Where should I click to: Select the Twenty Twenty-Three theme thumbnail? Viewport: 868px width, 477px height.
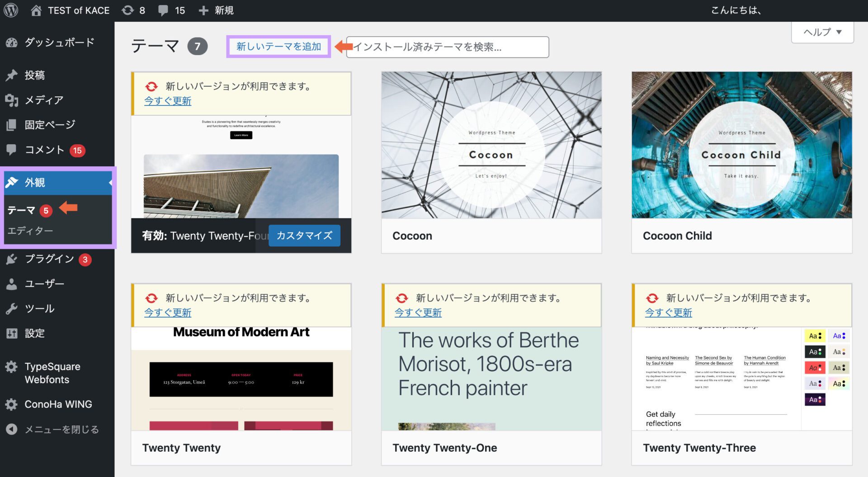point(742,379)
